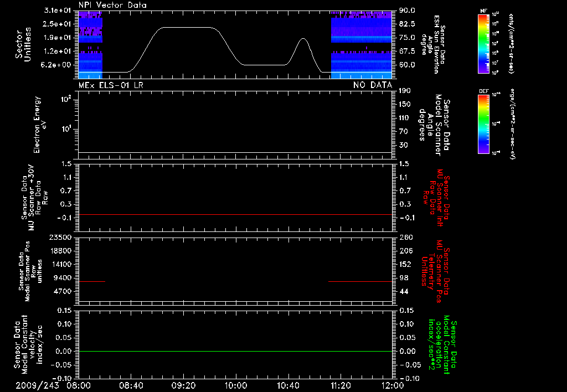Viewport: 567px width, 392px height.
Task: Click the "Model Scanner Pos Raw" axis label
Action: coord(30,271)
